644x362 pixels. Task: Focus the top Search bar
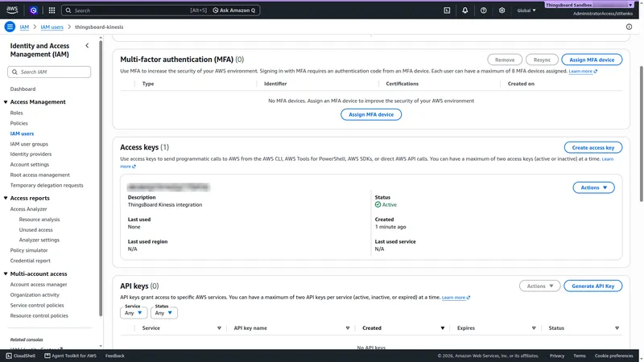tap(135, 10)
